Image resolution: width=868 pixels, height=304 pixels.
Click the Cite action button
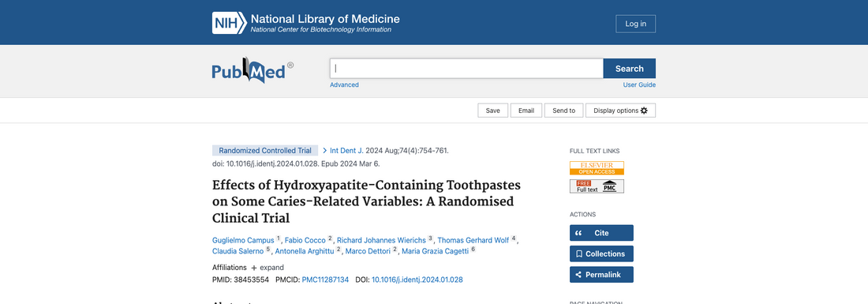click(x=601, y=233)
